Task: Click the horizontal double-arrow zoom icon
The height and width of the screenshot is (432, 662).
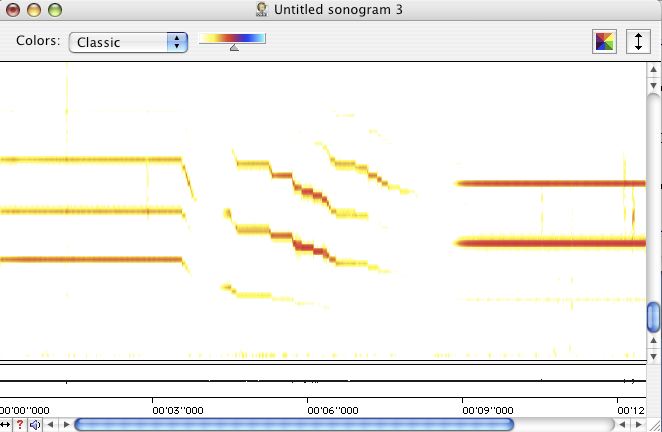Action: coord(5,424)
